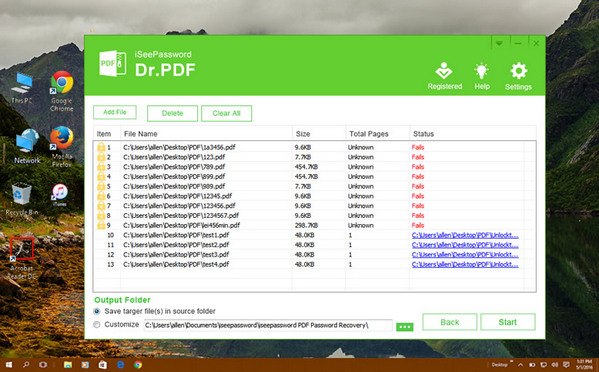Open the unlocked file link for test2.pdf
Screen dimensions: 599x372
(x=465, y=245)
